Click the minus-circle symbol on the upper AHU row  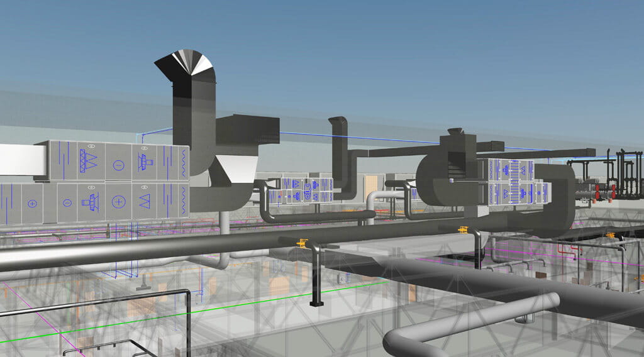point(118,166)
